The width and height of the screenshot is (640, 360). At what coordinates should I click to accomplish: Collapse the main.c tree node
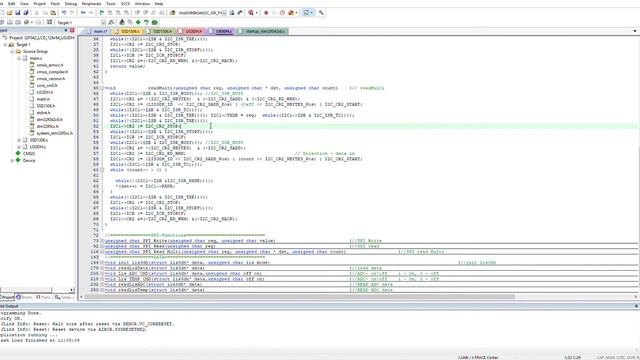click(x=19, y=58)
